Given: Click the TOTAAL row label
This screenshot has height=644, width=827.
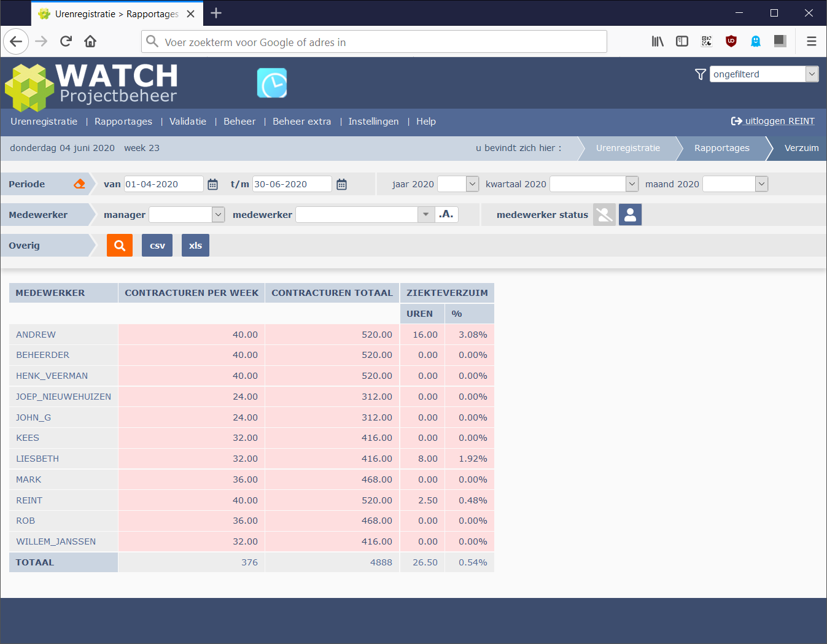Looking at the screenshot, I should [x=35, y=562].
